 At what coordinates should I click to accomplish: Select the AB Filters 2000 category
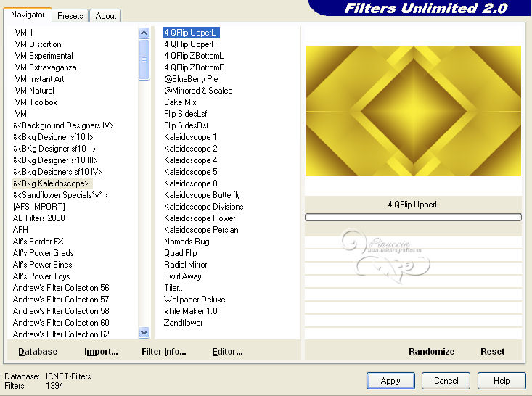39,218
